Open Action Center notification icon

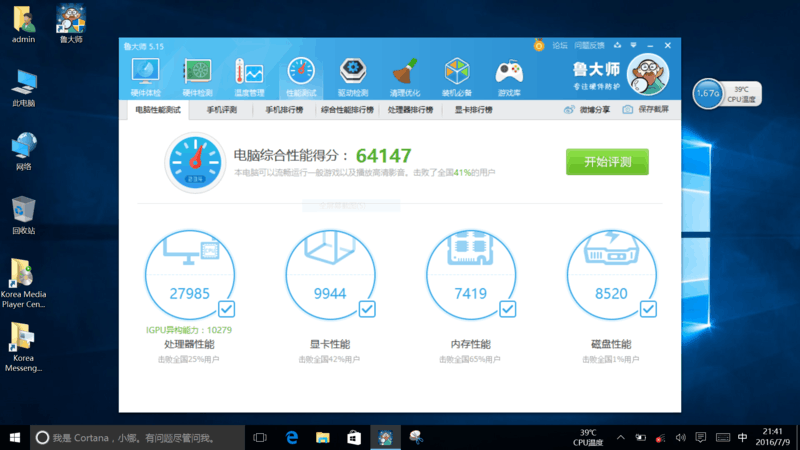click(701, 437)
